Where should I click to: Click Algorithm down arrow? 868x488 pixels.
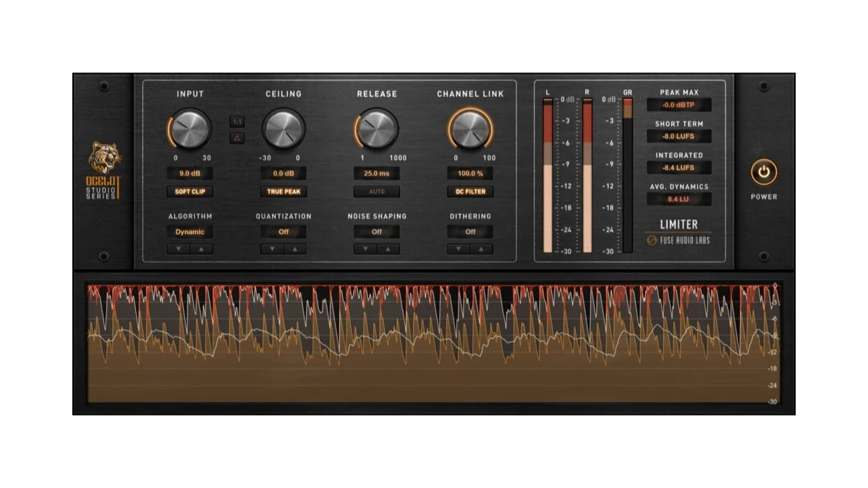tap(179, 249)
